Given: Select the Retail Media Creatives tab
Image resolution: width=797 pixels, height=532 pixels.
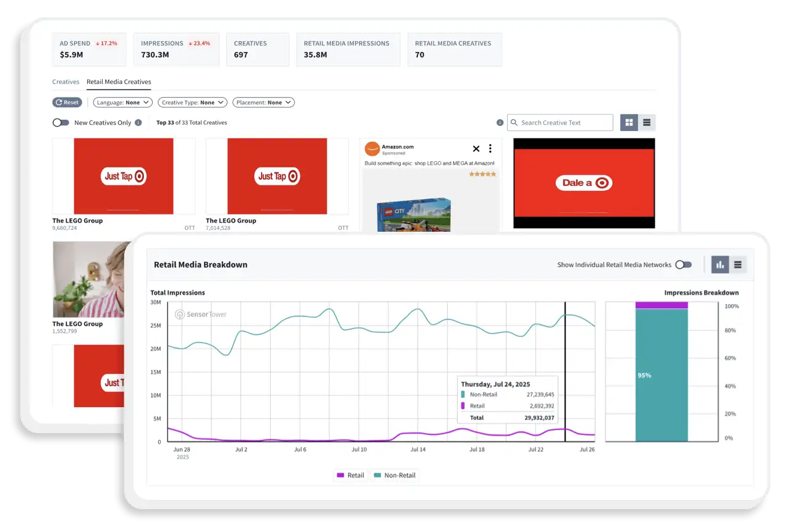Looking at the screenshot, I should click(x=119, y=82).
